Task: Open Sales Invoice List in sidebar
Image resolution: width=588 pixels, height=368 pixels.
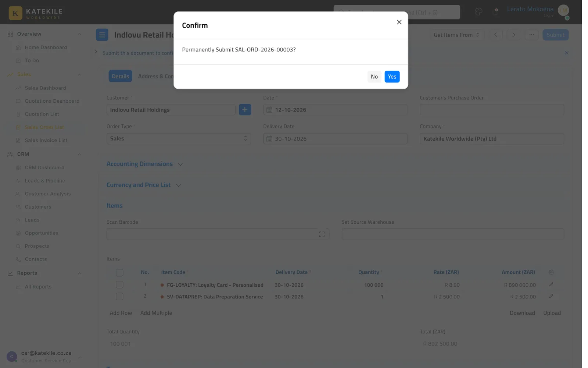Action: pyautogui.click(x=46, y=141)
